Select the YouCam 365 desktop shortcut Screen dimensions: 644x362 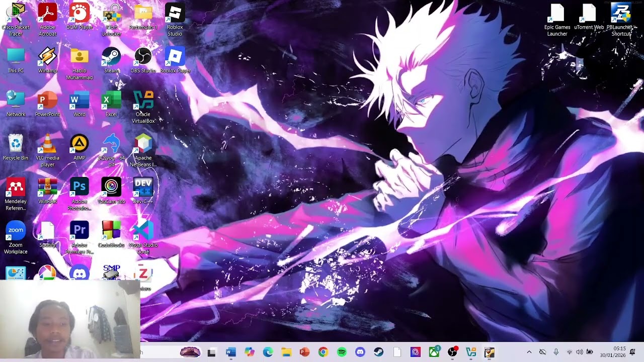(x=111, y=192)
